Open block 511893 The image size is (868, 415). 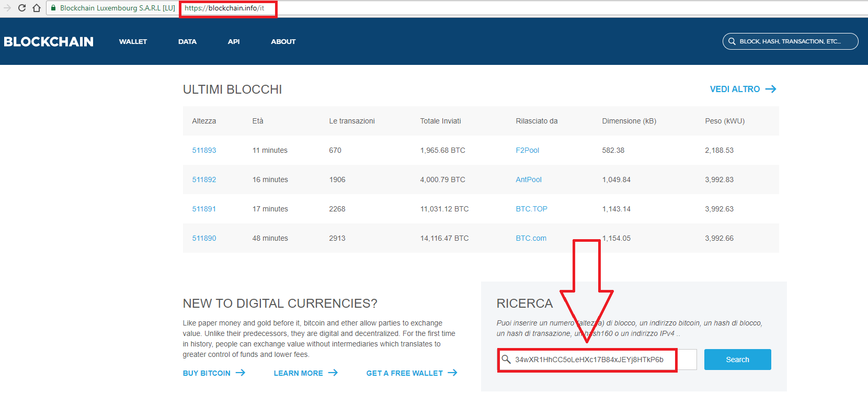click(x=204, y=150)
